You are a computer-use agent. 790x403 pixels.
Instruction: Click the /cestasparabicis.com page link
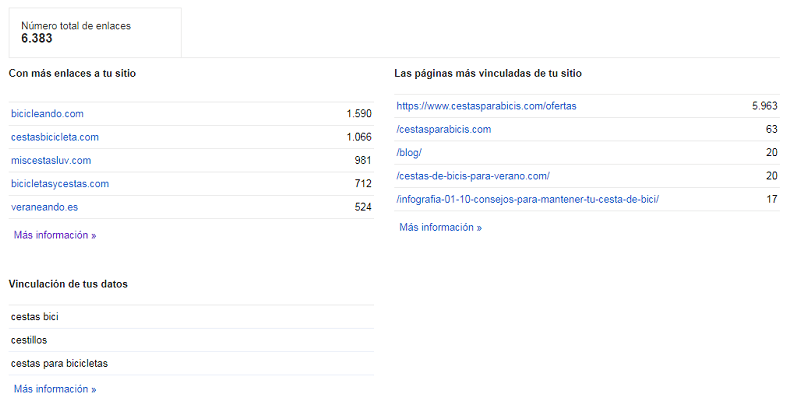coord(443,129)
